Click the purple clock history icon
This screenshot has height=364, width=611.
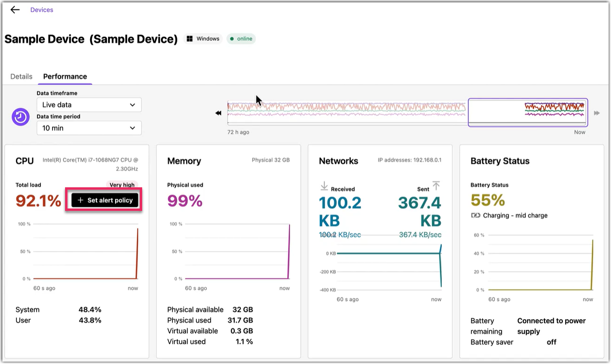pyautogui.click(x=21, y=117)
